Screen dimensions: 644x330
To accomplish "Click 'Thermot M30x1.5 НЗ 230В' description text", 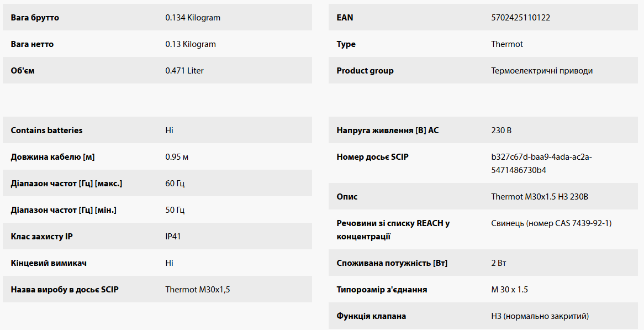I will pyautogui.click(x=540, y=197).
